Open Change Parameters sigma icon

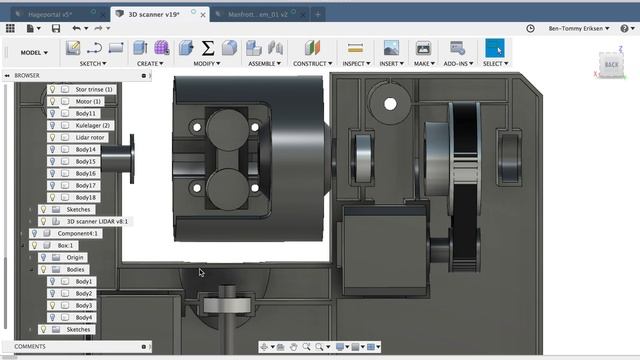[208, 48]
